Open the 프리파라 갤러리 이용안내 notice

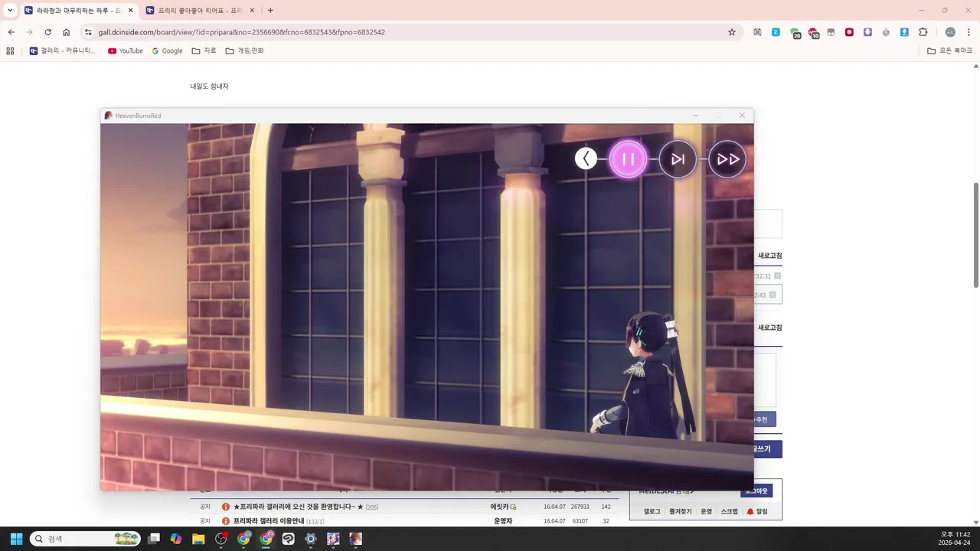[x=269, y=521]
